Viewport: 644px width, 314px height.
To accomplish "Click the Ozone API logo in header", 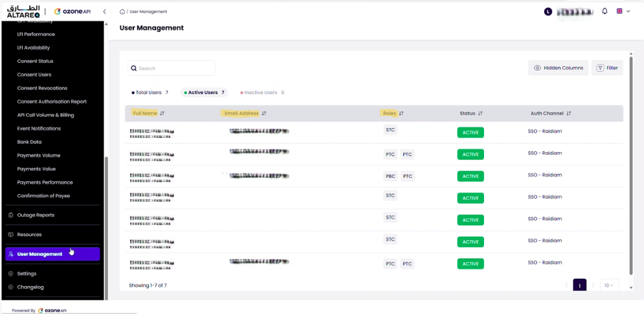I will 72,12.
